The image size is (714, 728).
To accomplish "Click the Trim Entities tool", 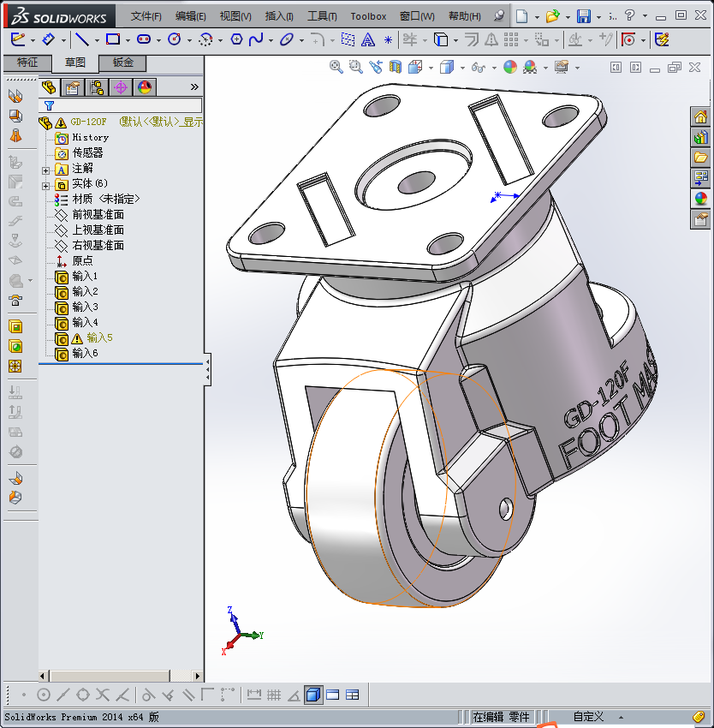I will click(x=409, y=40).
